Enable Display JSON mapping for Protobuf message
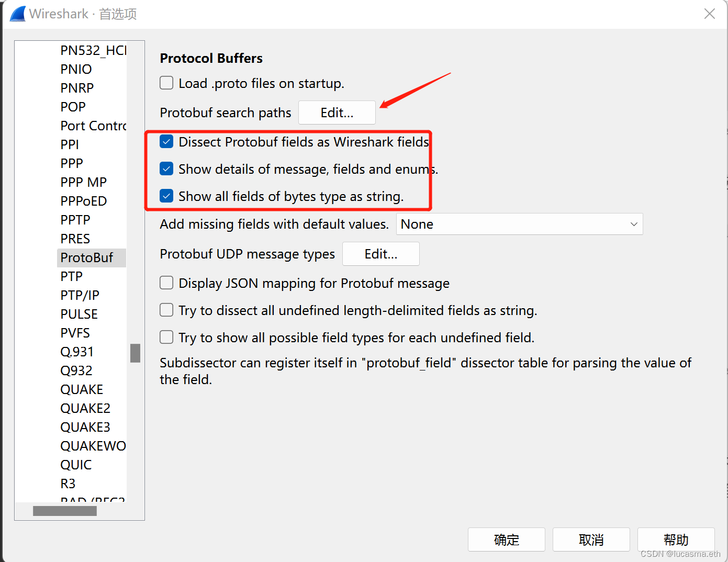 point(166,283)
